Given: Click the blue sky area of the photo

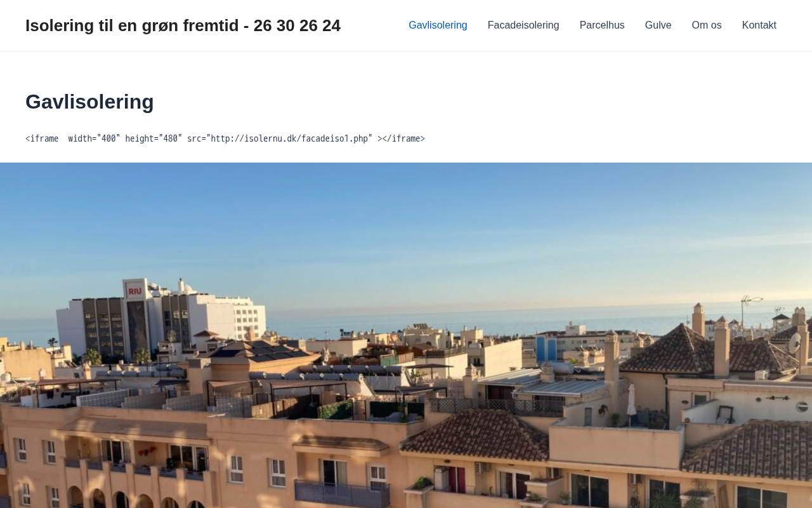Looking at the screenshot, I should [x=406, y=235].
